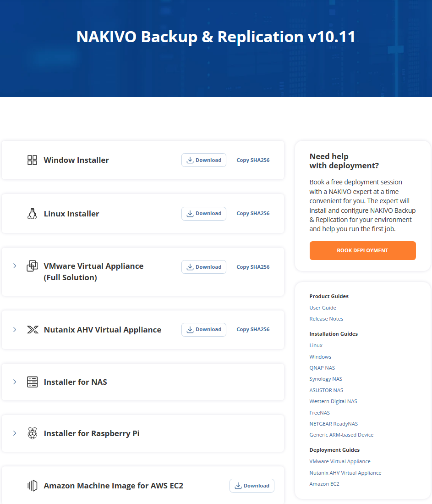Viewport: 432px width, 504px height.
Task: Click the Nutanix X logo icon
Action: pyautogui.click(x=33, y=330)
